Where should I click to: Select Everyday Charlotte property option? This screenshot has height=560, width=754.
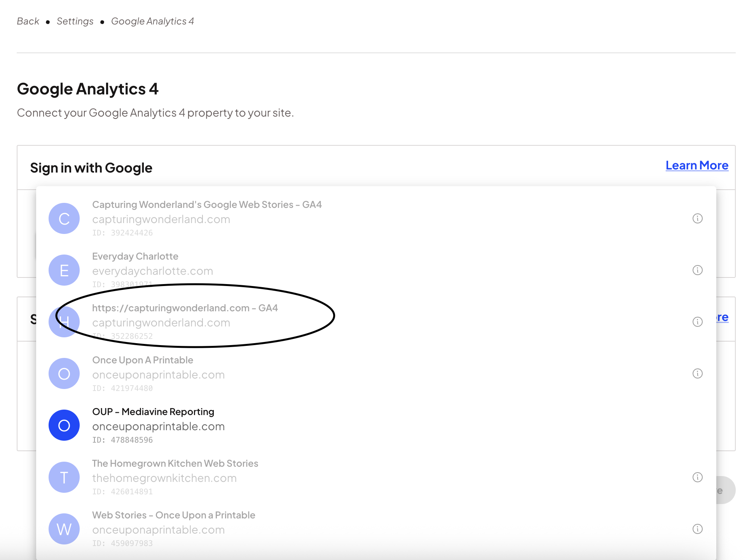click(135, 256)
